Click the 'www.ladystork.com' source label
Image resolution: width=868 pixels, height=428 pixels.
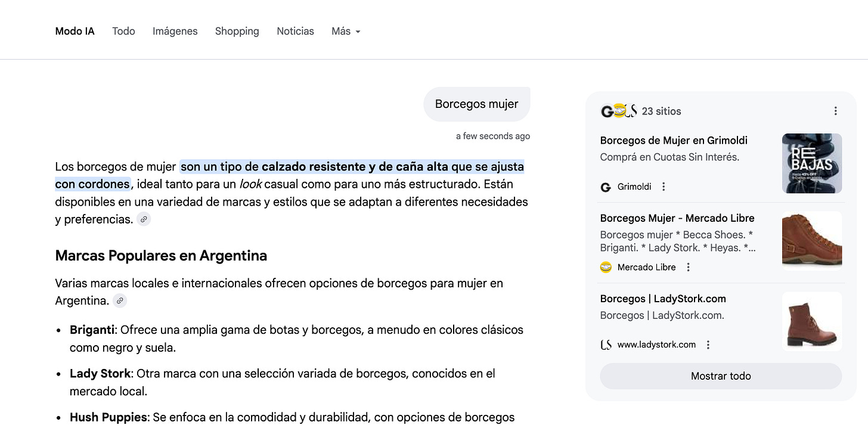(x=656, y=345)
